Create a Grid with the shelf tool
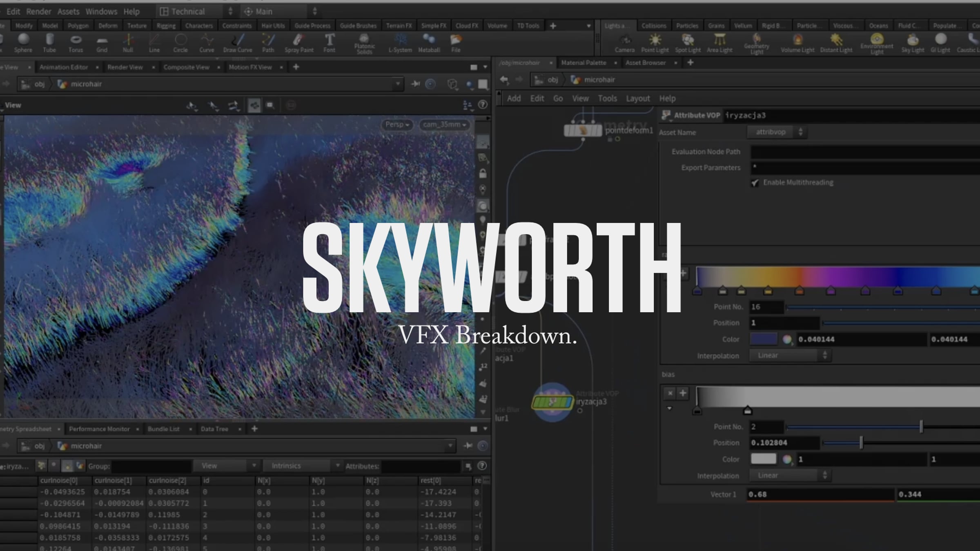The image size is (980, 551). 102,43
